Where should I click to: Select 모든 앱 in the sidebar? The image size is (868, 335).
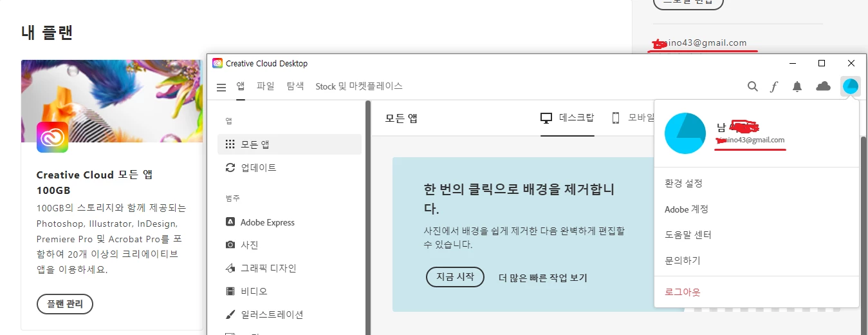coord(290,144)
